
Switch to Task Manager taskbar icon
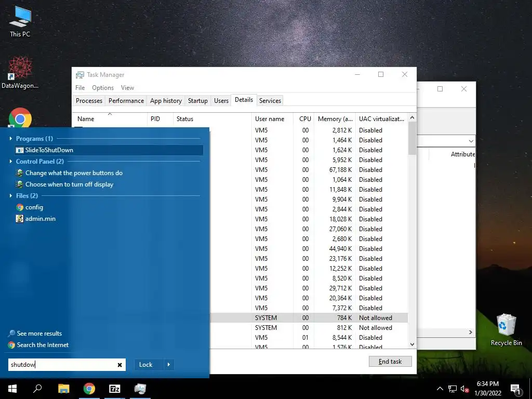tap(140, 389)
